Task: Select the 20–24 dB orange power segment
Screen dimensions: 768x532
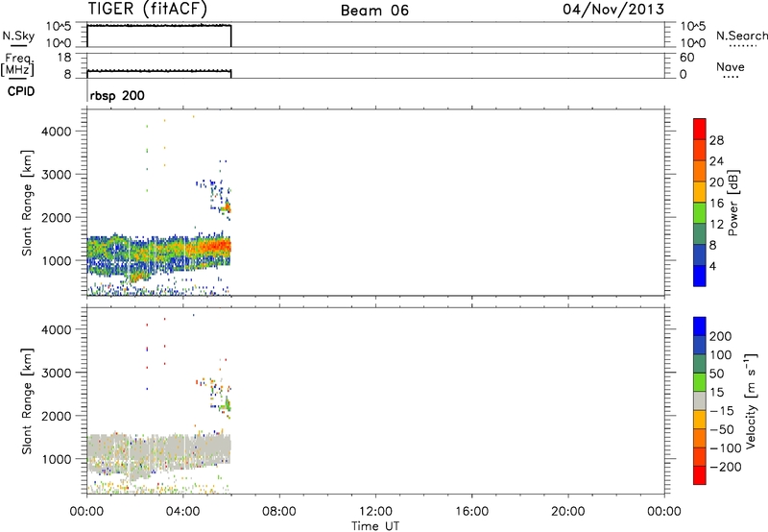Action: coord(700,171)
